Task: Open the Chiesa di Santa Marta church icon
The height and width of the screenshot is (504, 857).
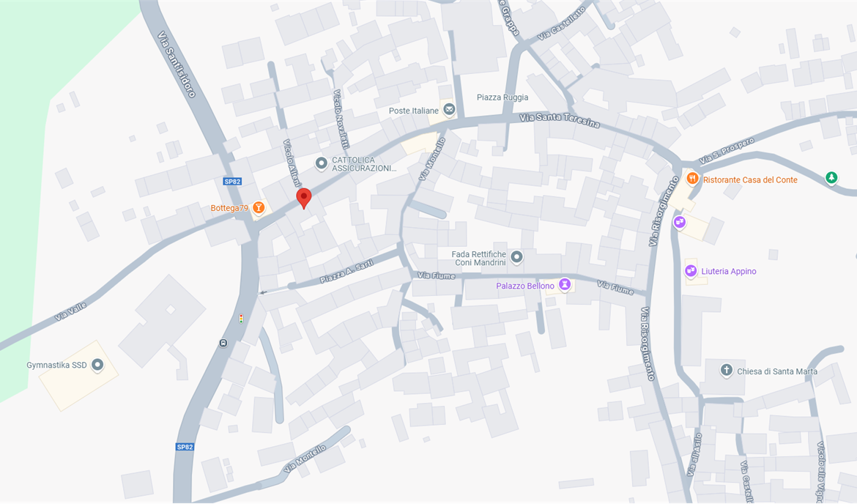Action: (x=726, y=371)
